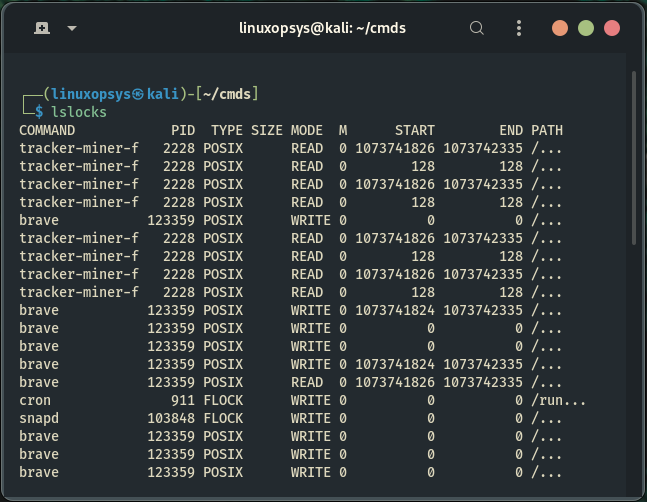Open a new terminal tab icon

(x=42, y=28)
